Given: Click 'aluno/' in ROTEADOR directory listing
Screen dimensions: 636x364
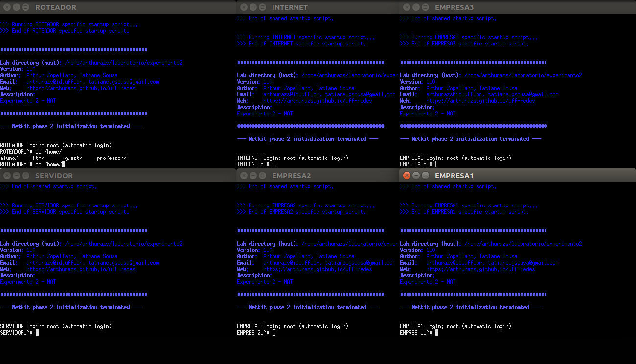Looking at the screenshot, I should point(9,158).
